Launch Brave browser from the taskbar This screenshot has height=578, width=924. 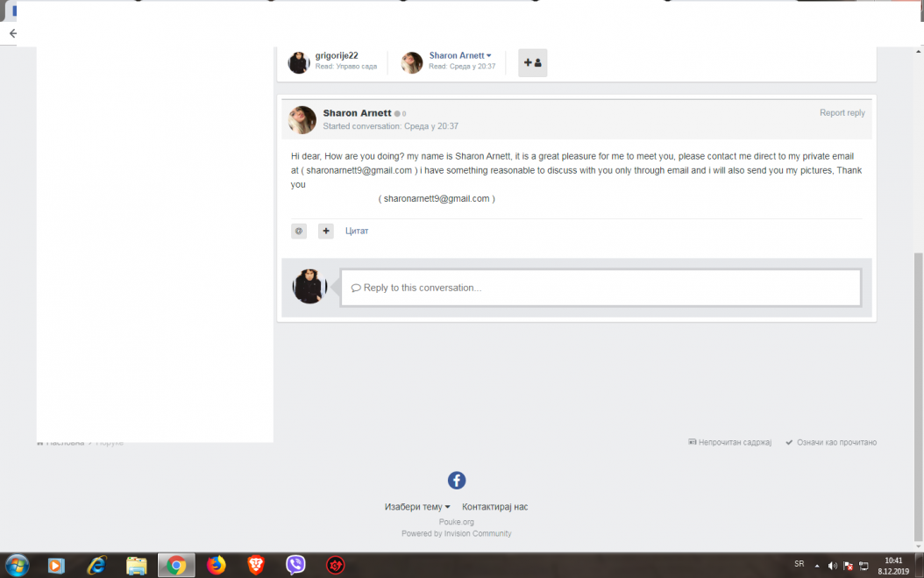pyautogui.click(x=256, y=565)
